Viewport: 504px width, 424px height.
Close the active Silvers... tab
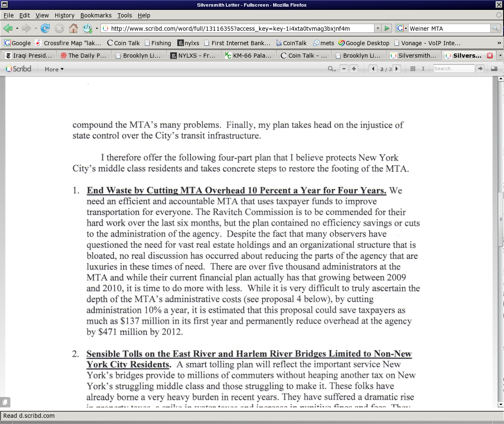pos(490,56)
